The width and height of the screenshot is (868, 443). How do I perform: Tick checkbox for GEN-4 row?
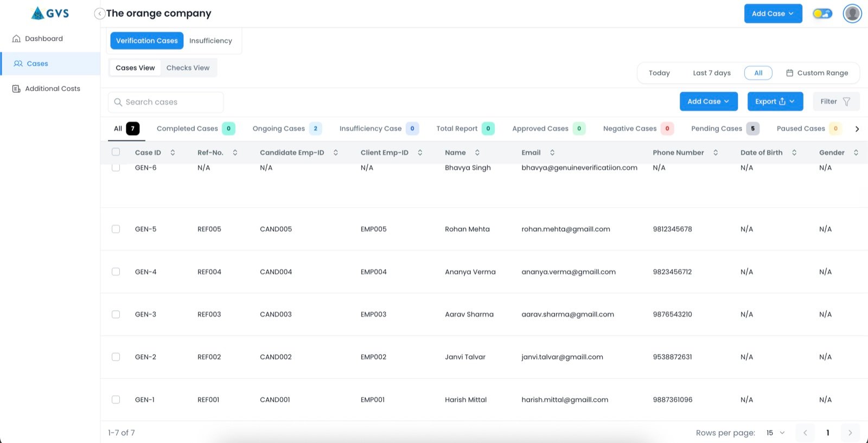click(x=116, y=272)
